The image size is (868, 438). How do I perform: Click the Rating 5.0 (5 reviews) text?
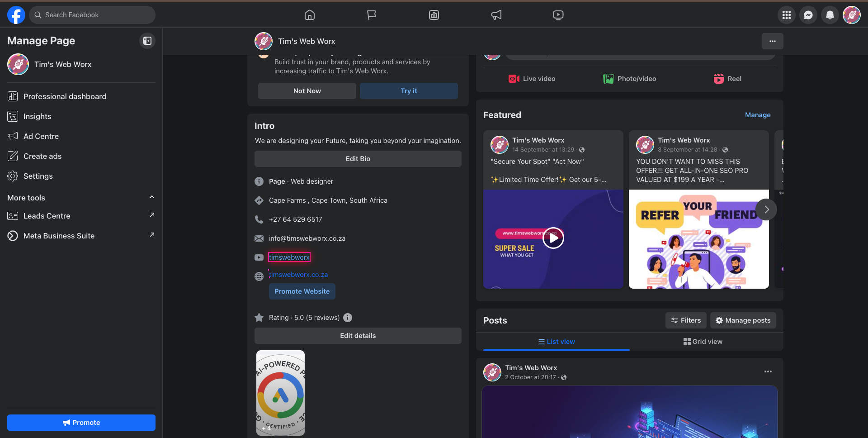(x=304, y=318)
